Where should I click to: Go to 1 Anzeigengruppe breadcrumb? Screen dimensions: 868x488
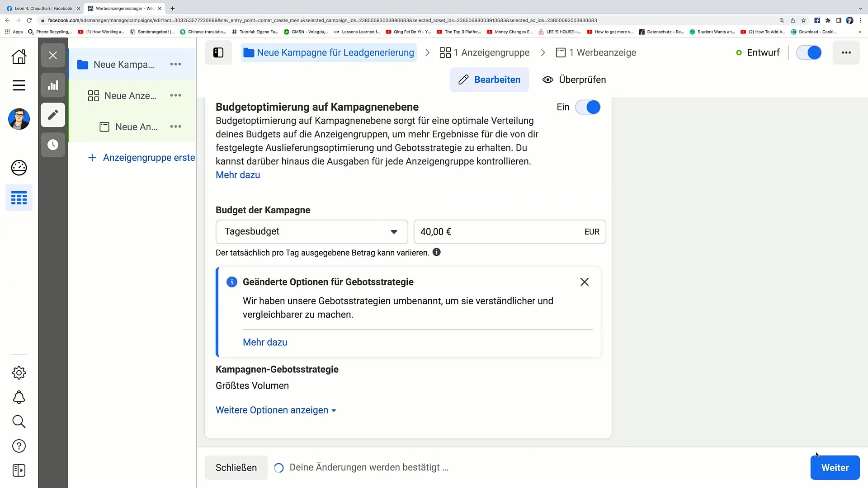[x=484, y=53]
